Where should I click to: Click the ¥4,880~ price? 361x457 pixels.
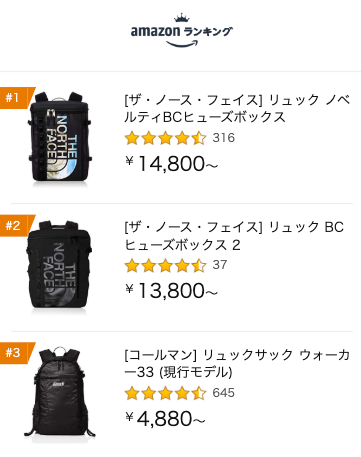(165, 418)
